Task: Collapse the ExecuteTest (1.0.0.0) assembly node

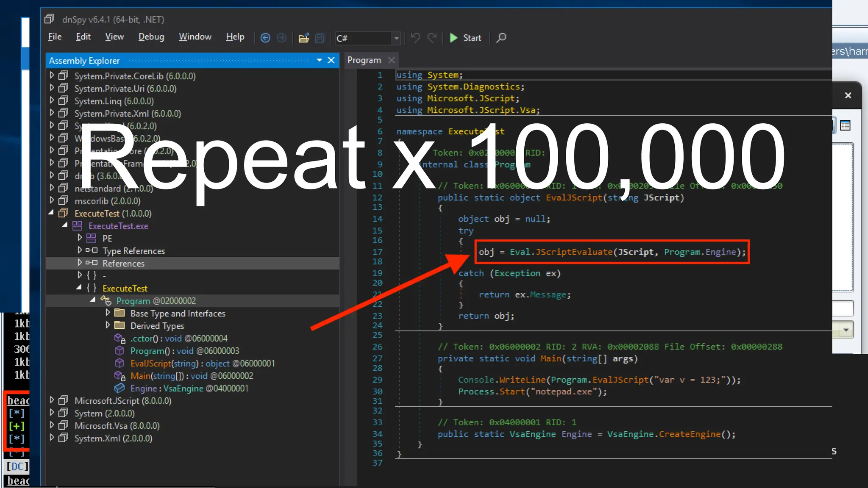Action: (51, 213)
